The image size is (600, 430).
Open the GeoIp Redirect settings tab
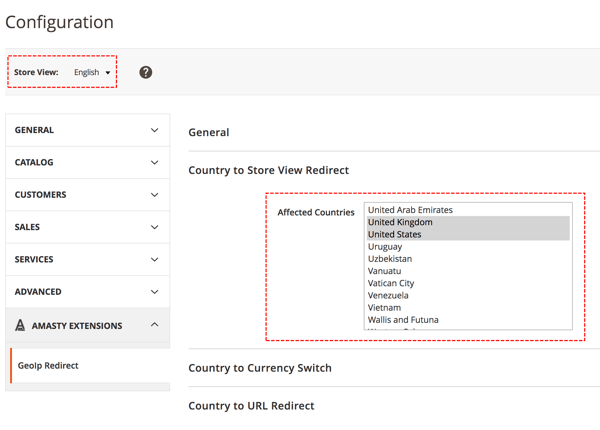point(48,366)
